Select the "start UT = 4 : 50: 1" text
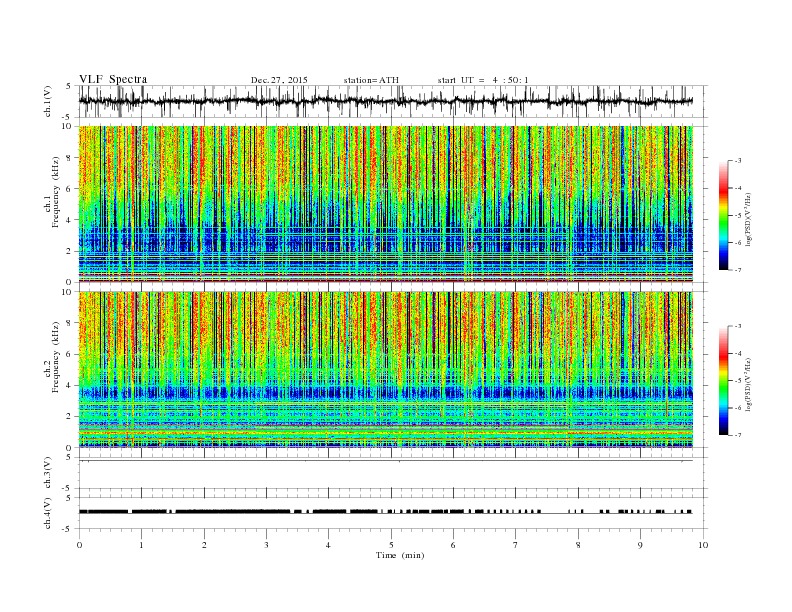Viewport: 792px width, 612px height. point(483,80)
